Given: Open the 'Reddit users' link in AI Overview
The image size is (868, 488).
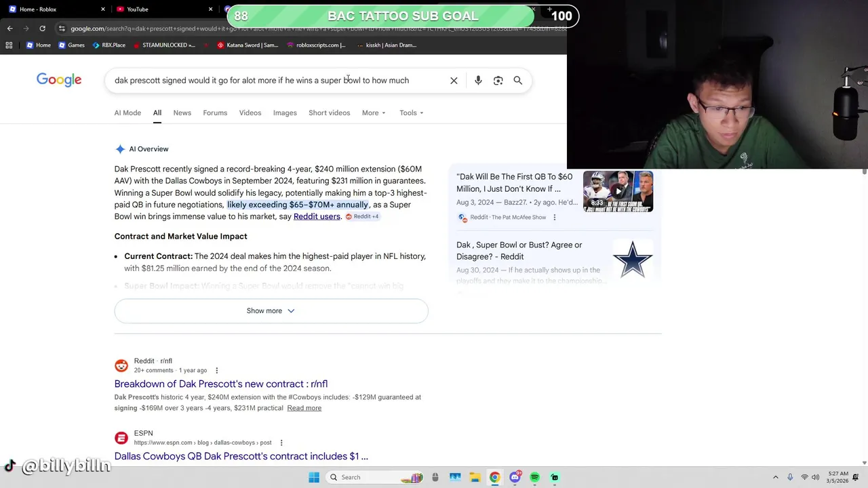Looking at the screenshot, I should (317, 216).
